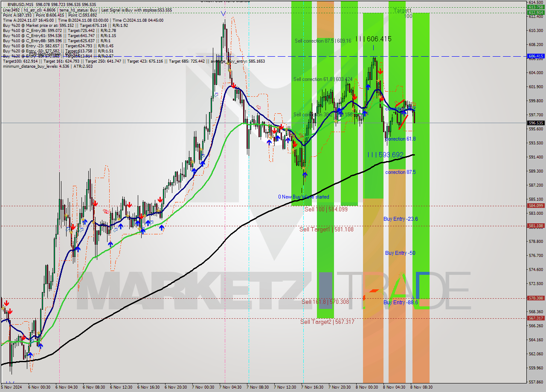Click the 'Sell 100 | 584.099' label
This screenshot has height=392, width=546.
326,209
